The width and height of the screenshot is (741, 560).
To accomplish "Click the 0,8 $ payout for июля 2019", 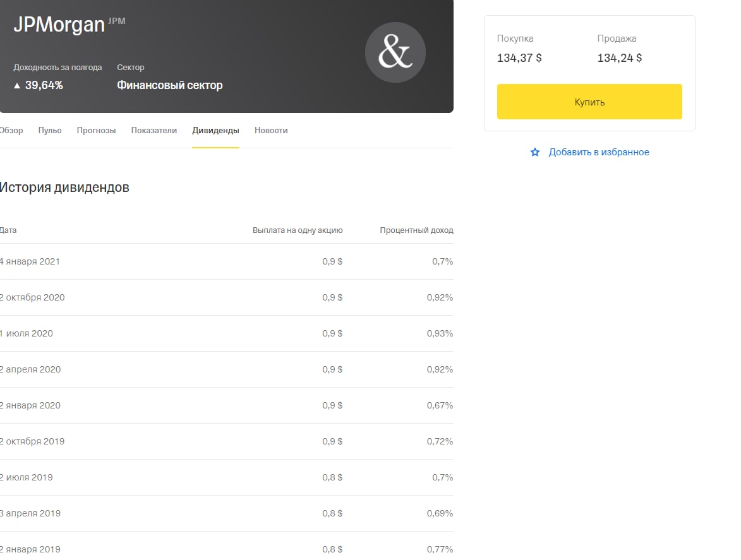I will click(x=332, y=477).
